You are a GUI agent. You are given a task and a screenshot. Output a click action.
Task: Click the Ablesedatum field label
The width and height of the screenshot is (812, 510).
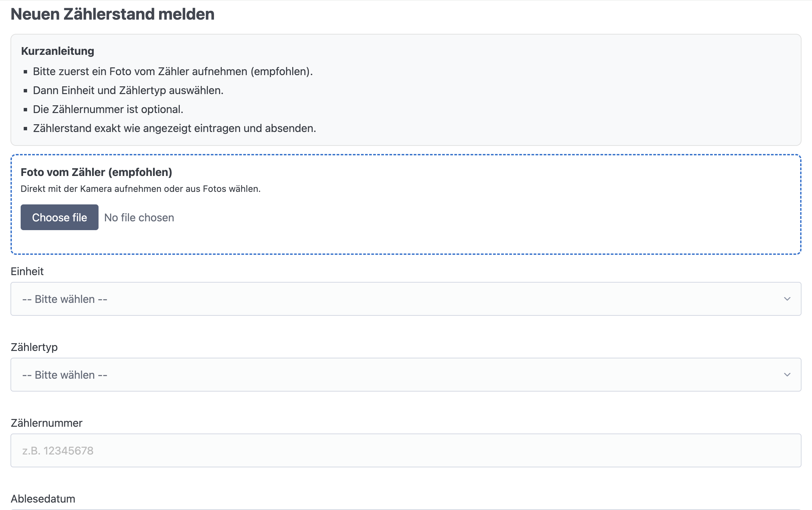(x=43, y=499)
